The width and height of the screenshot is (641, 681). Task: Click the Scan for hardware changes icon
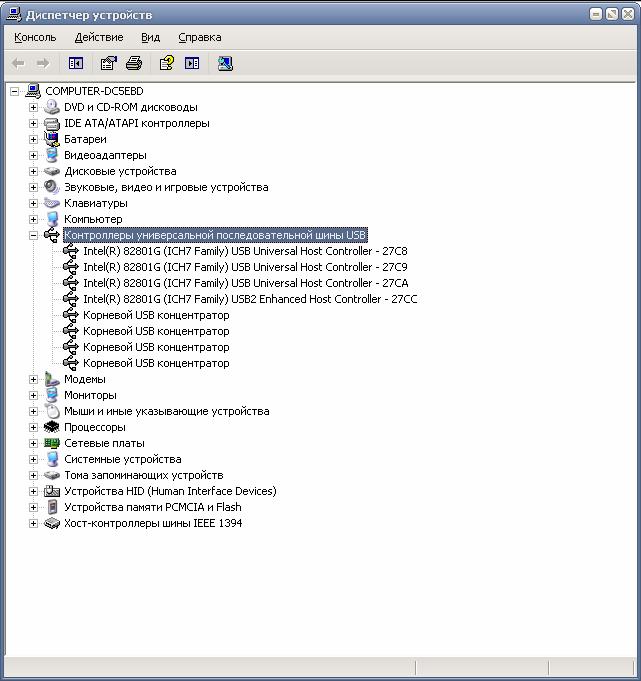225,64
